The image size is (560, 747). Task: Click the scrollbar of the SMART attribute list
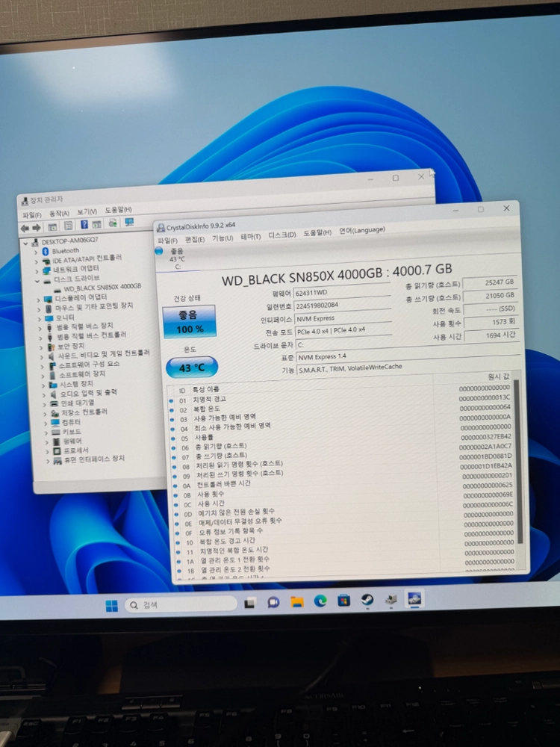tap(518, 462)
